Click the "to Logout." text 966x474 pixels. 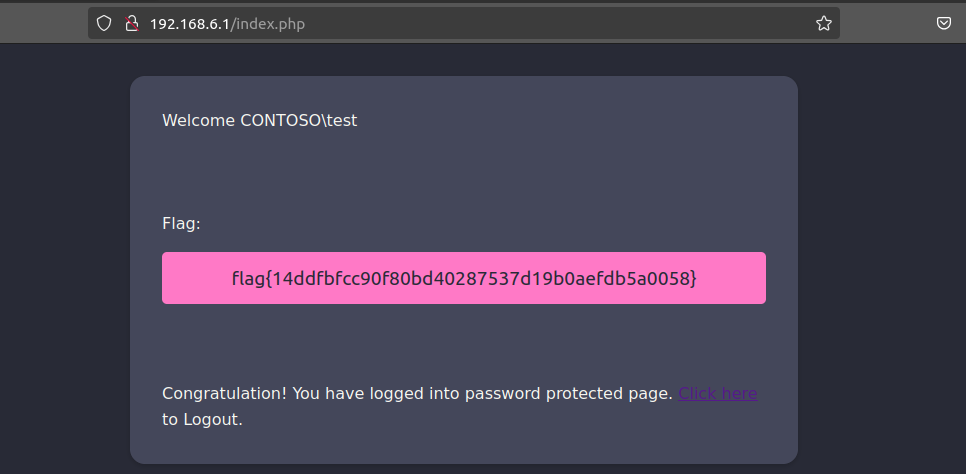(202, 420)
